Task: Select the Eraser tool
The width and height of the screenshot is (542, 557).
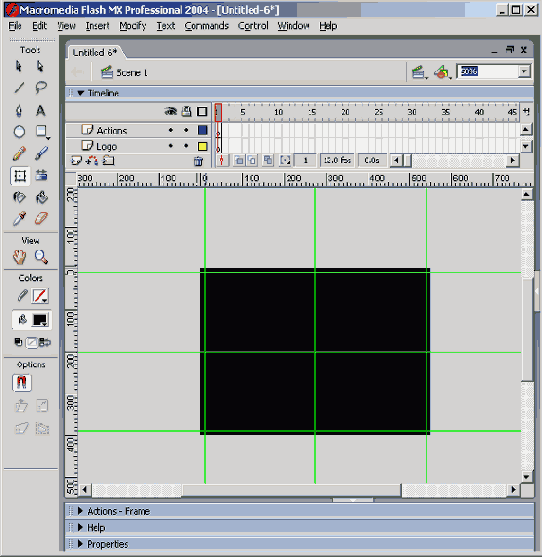Action: (41, 218)
